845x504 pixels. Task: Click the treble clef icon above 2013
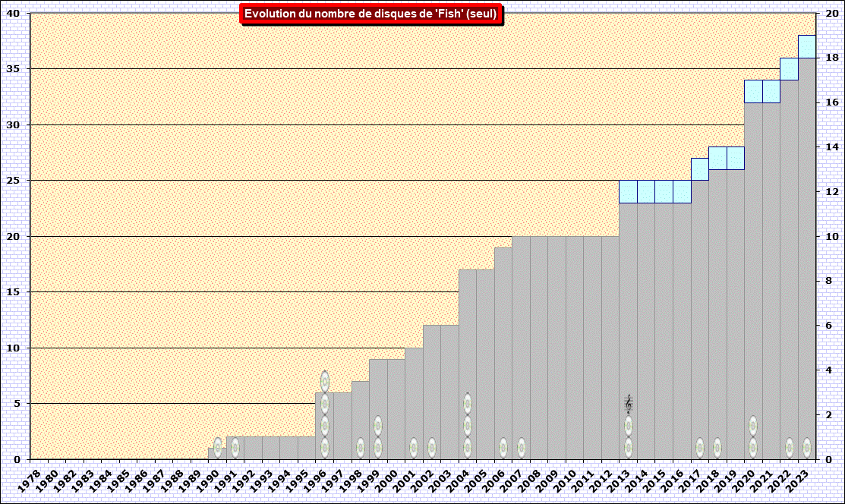(629, 403)
